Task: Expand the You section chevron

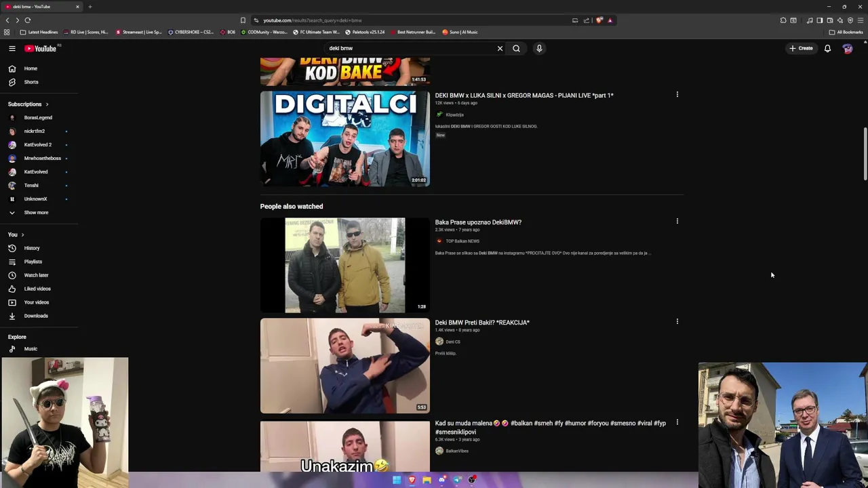Action: tap(22, 235)
